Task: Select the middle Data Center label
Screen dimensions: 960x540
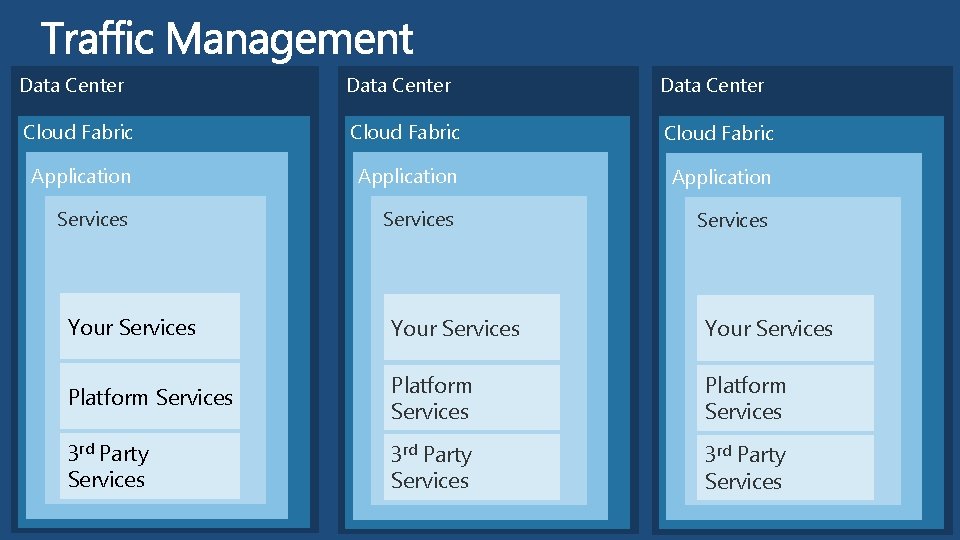Action: [x=399, y=85]
